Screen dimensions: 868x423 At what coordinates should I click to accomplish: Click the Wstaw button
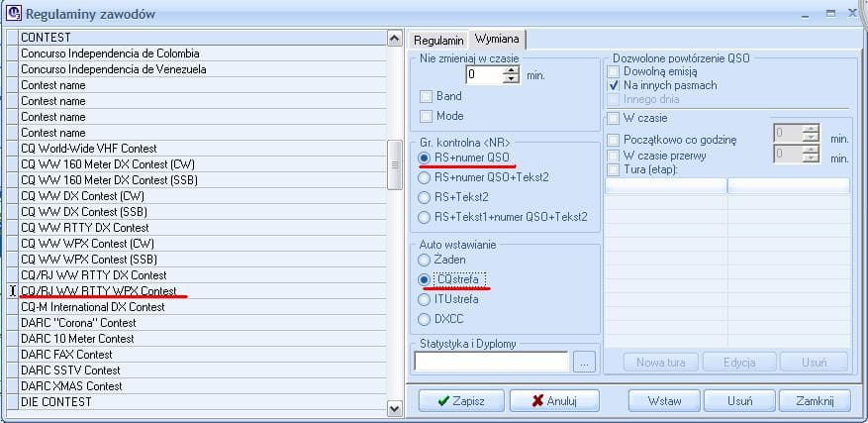[x=663, y=401]
